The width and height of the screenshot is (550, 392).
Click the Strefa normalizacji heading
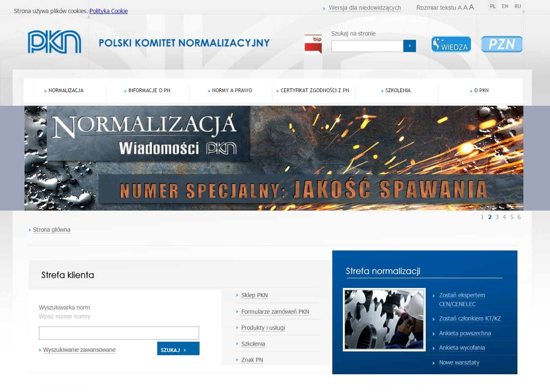[383, 271]
